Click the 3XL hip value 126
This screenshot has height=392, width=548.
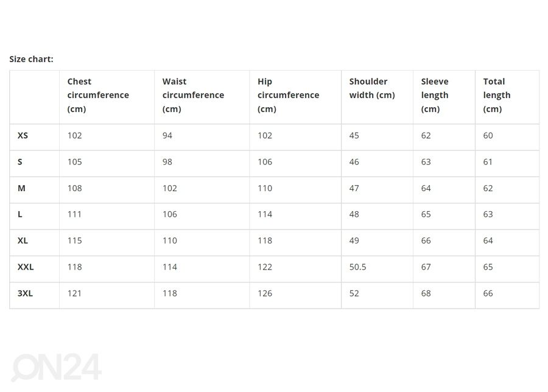click(x=265, y=293)
